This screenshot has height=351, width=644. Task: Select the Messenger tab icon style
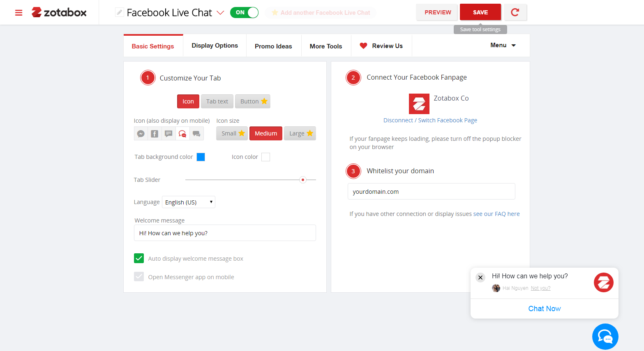pos(141,133)
